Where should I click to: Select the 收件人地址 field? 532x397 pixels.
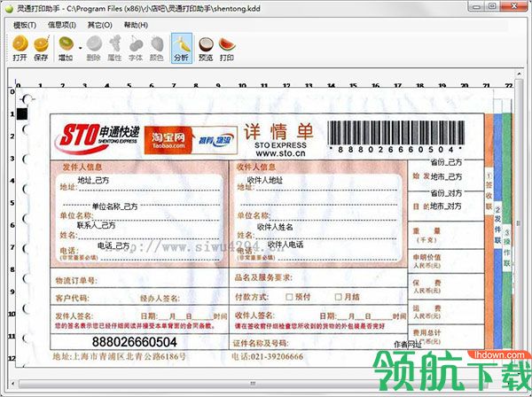(265, 180)
